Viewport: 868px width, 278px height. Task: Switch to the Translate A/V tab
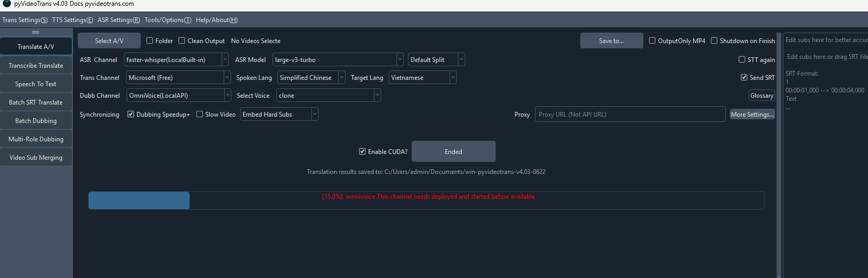36,47
